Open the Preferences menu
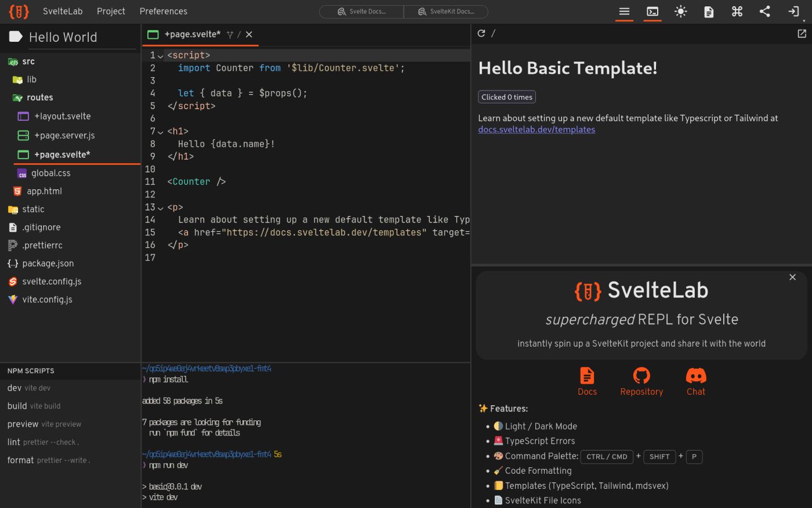Image resolution: width=812 pixels, height=508 pixels. [x=164, y=11]
